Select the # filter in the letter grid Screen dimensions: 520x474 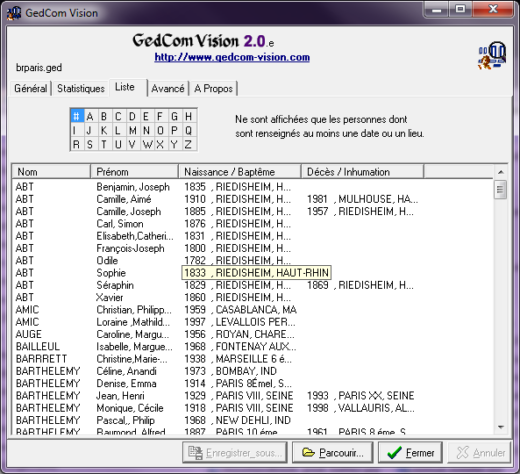click(x=77, y=116)
